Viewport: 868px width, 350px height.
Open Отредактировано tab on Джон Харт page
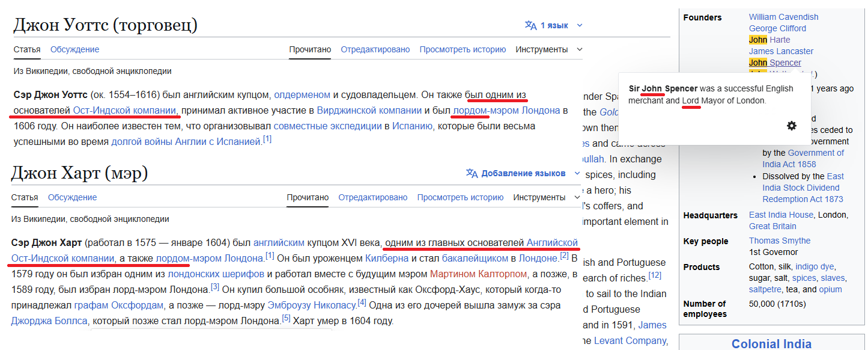(x=373, y=197)
